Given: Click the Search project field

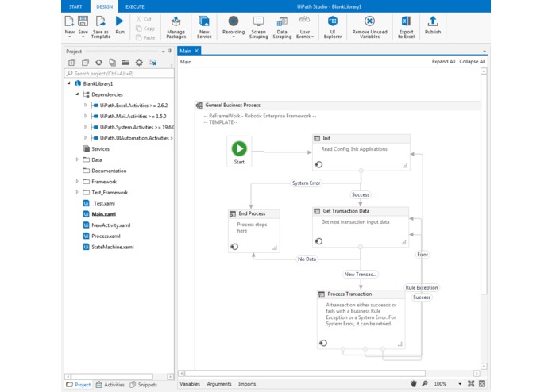Looking at the screenshot, I should (x=119, y=74).
